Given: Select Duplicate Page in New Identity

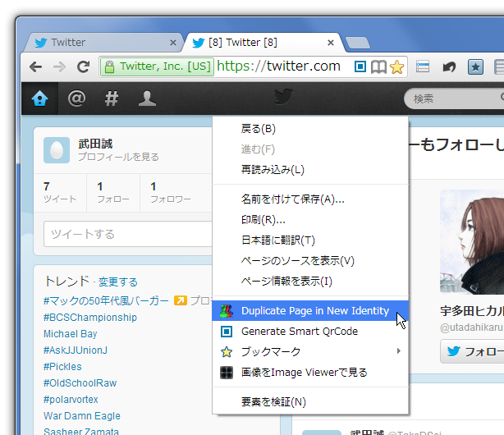Looking at the screenshot, I should [x=310, y=311].
